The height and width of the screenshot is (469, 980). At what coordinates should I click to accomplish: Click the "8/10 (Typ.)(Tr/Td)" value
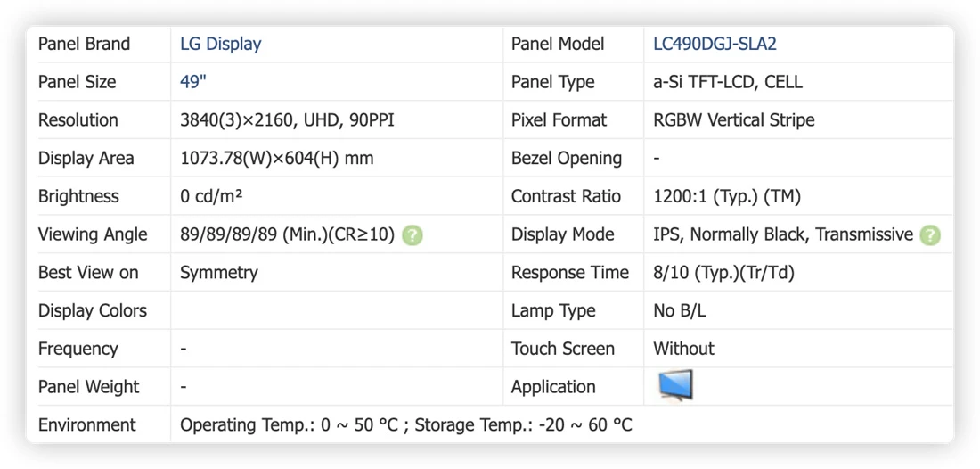pyautogui.click(x=723, y=273)
